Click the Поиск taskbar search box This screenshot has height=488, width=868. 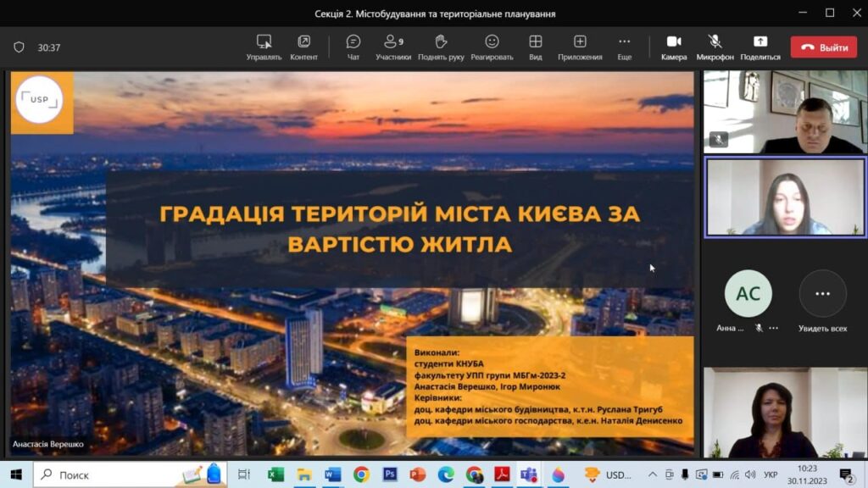point(130,474)
